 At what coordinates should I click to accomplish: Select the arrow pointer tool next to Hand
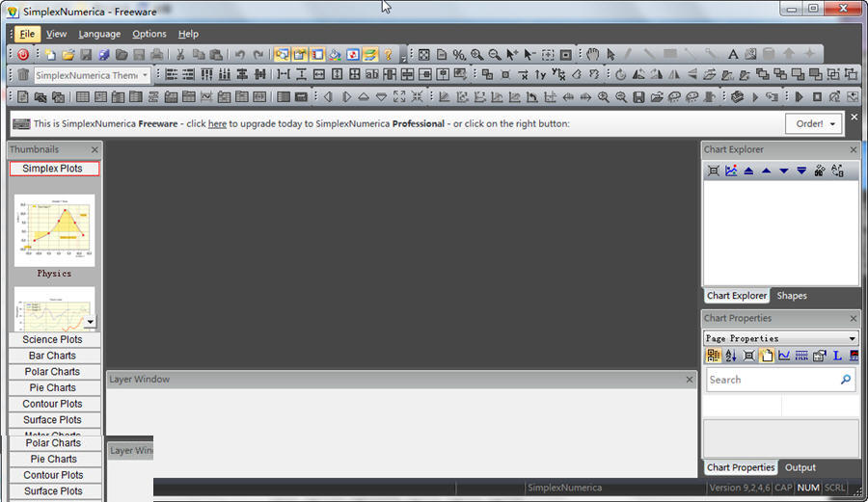[610, 54]
